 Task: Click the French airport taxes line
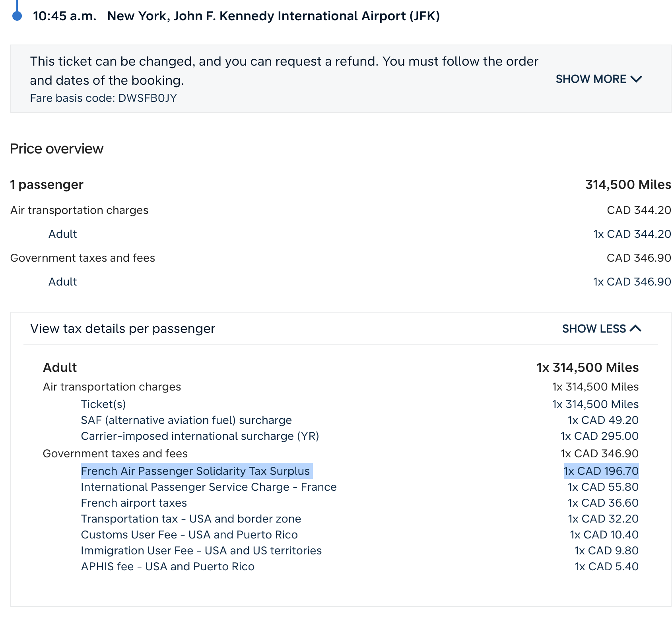134,503
